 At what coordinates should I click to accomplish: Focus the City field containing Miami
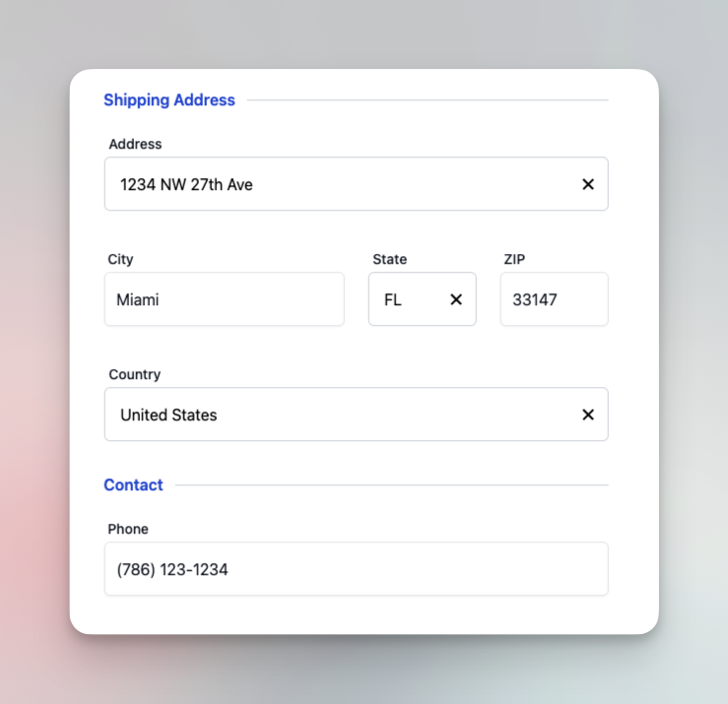224,299
